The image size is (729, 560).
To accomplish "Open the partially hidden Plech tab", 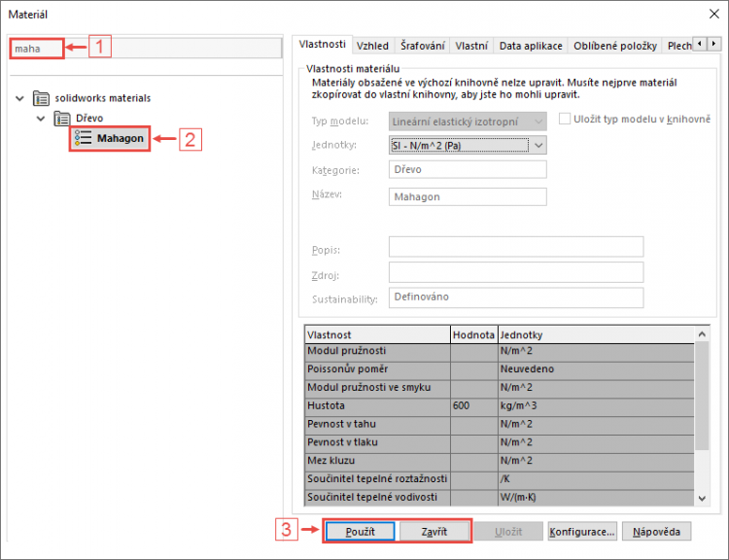I will [678, 46].
